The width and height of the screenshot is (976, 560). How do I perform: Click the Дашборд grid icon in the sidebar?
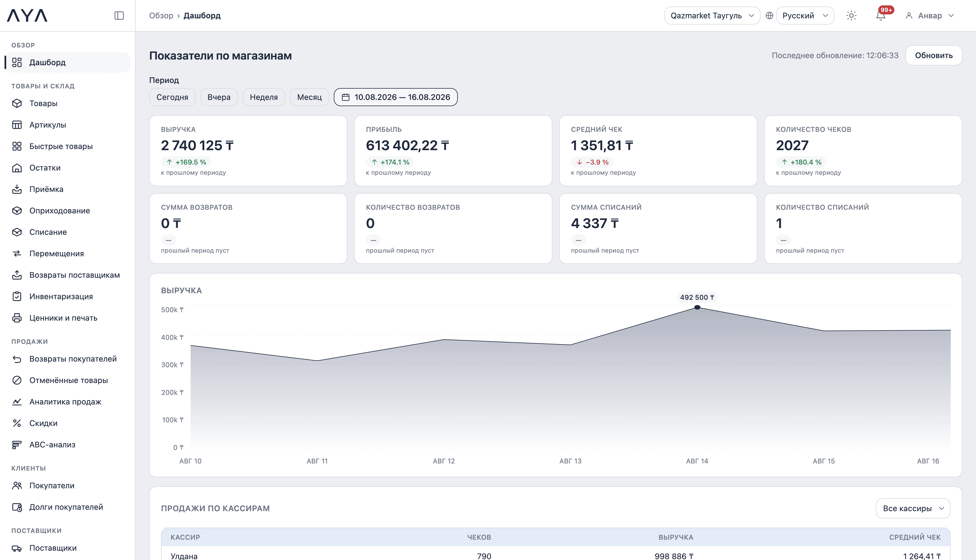[x=17, y=62]
